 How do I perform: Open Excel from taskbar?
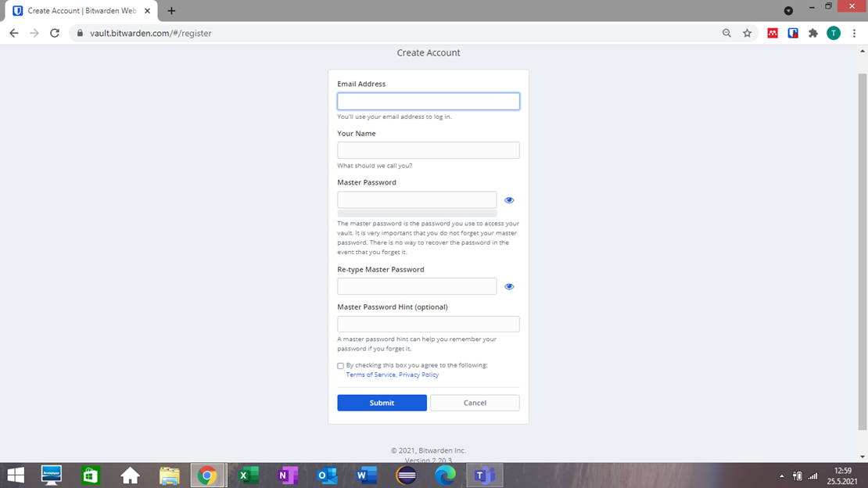[x=249, y=475]
